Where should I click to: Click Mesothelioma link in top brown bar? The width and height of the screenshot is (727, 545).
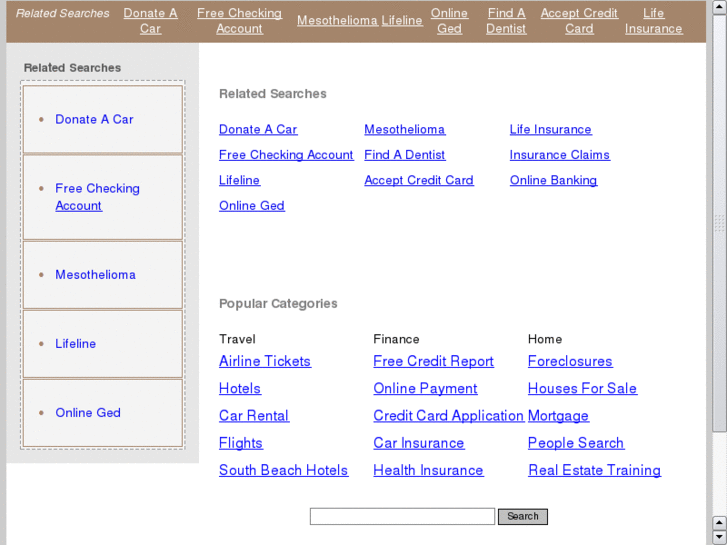point(338,20)
